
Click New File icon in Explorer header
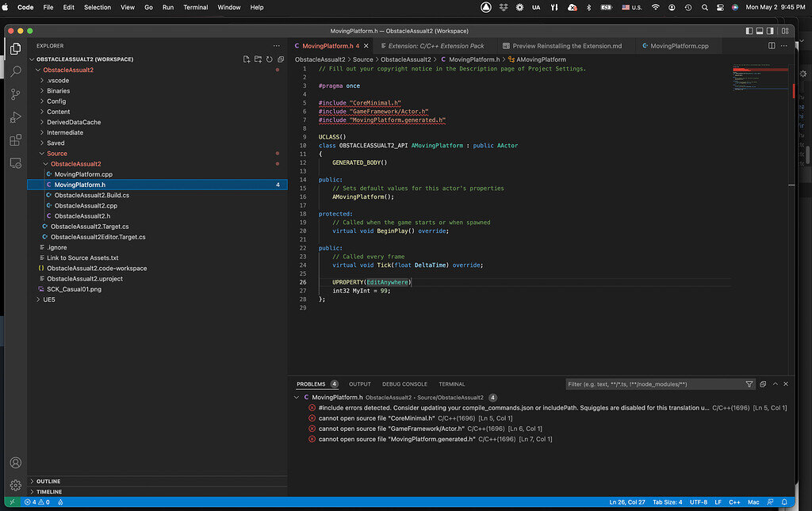pyautogui.click(x=247, y=59)
